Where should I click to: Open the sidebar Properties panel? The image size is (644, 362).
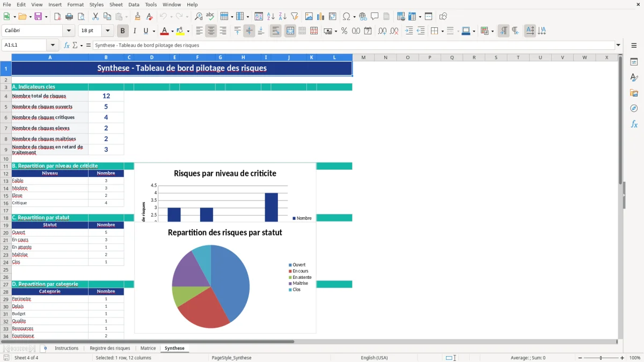634,62
